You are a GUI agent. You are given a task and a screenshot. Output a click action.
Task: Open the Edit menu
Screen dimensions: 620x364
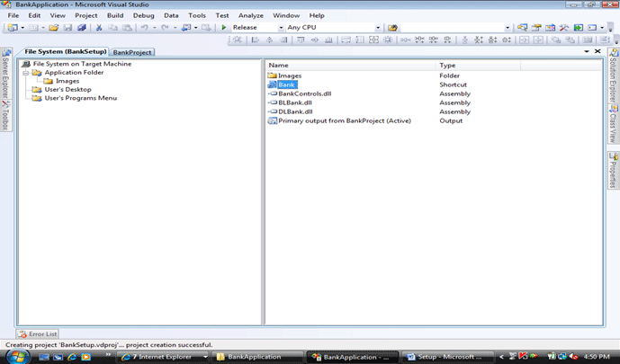(34, 15)
